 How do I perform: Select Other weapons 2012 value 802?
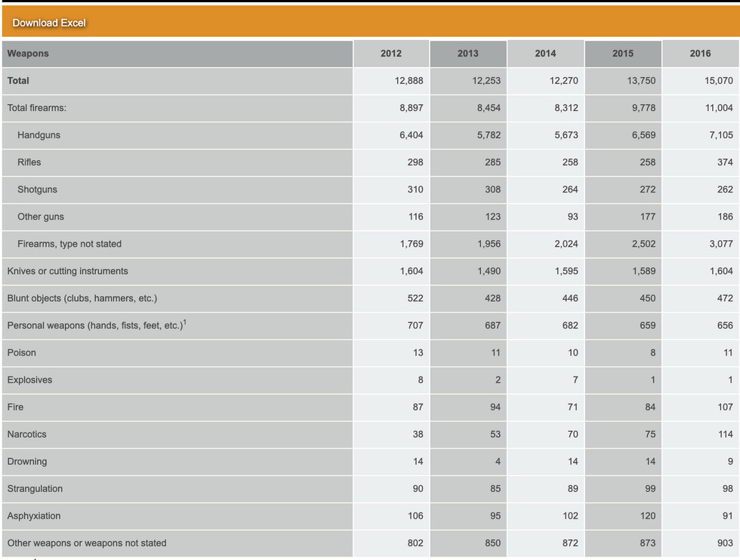[x=415, y=543]
